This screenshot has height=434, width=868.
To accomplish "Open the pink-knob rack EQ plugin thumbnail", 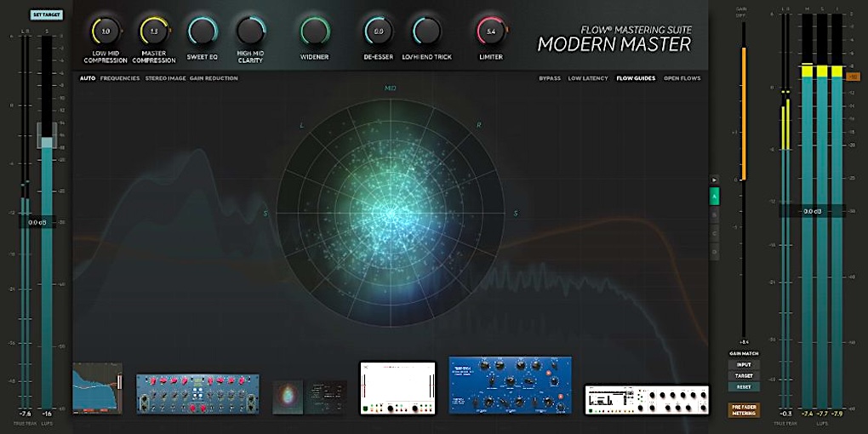I will 197,394.
